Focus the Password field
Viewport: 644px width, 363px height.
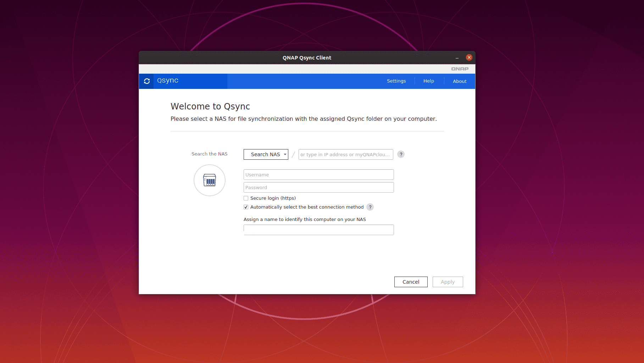[x=319, y=187]
